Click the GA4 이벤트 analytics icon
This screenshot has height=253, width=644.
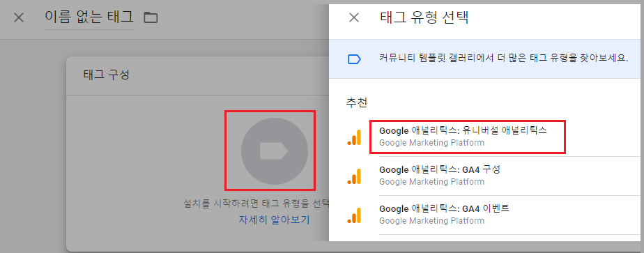pyautogui.click(x=354, y=215)
